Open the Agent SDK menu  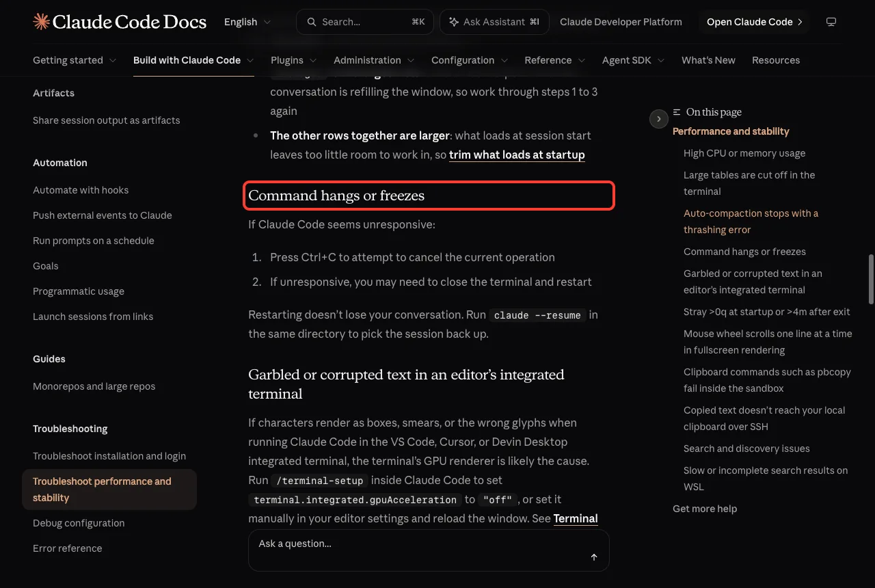click(634, 60)
